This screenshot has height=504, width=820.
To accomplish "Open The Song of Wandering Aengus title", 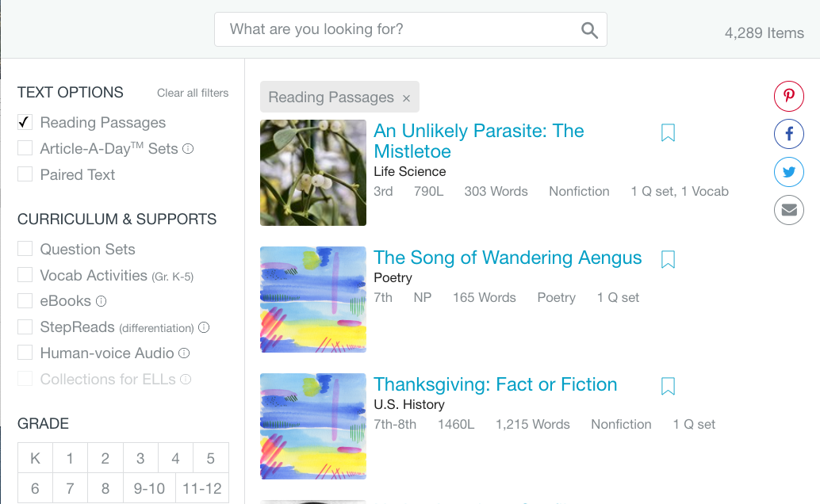I will point(508,258).
